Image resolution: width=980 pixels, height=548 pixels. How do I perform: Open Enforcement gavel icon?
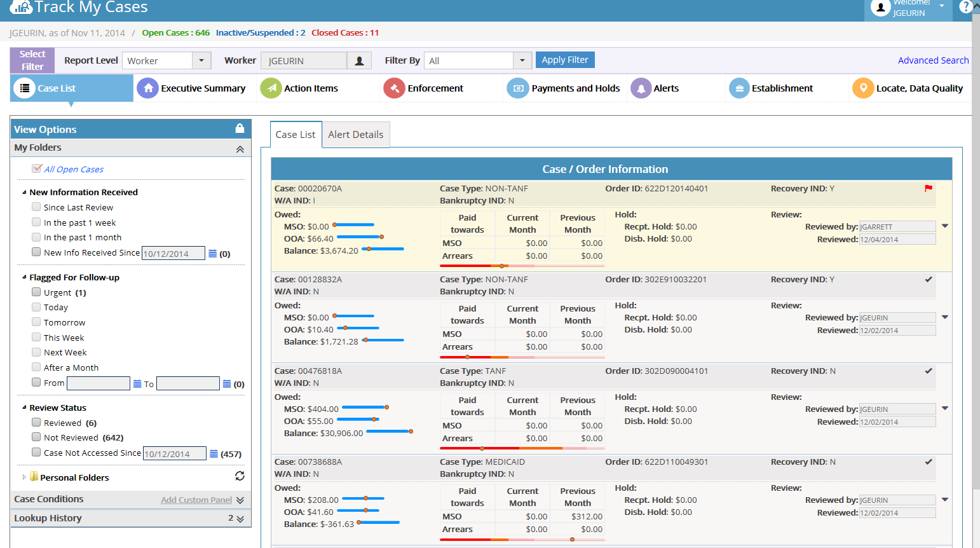point(394,88)
